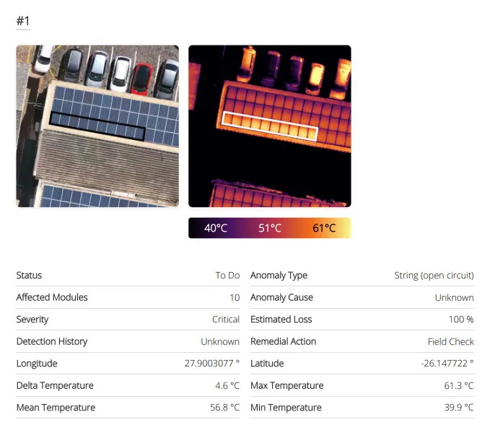
Task: Select the Latitude label
Action: click(267, 364)
